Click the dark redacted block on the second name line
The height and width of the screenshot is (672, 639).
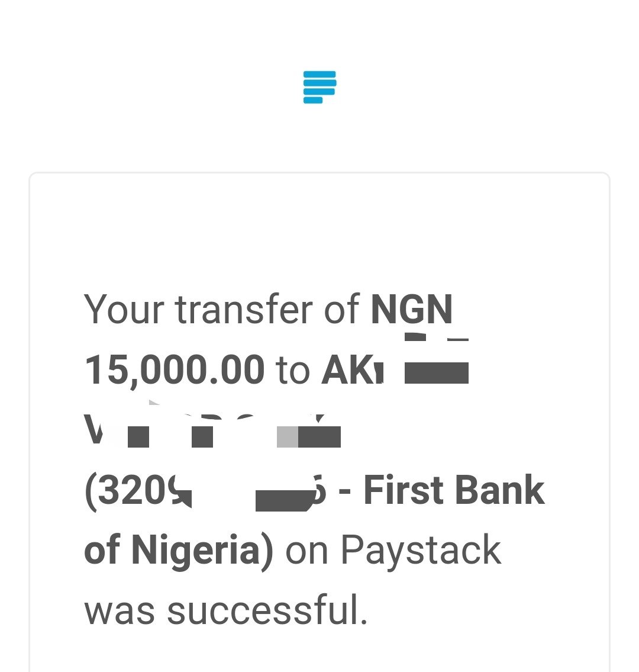(x=319, y=437)
